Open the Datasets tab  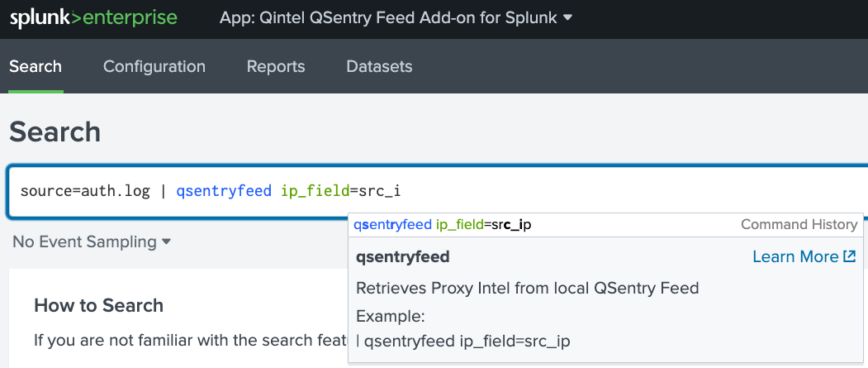coord(379,66)
